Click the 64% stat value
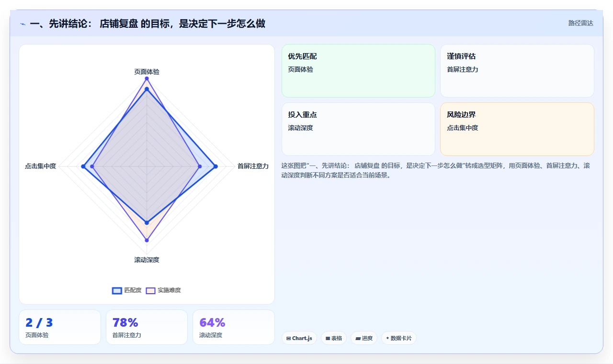The height and width of the screenshot is (364, 613). 212,323
